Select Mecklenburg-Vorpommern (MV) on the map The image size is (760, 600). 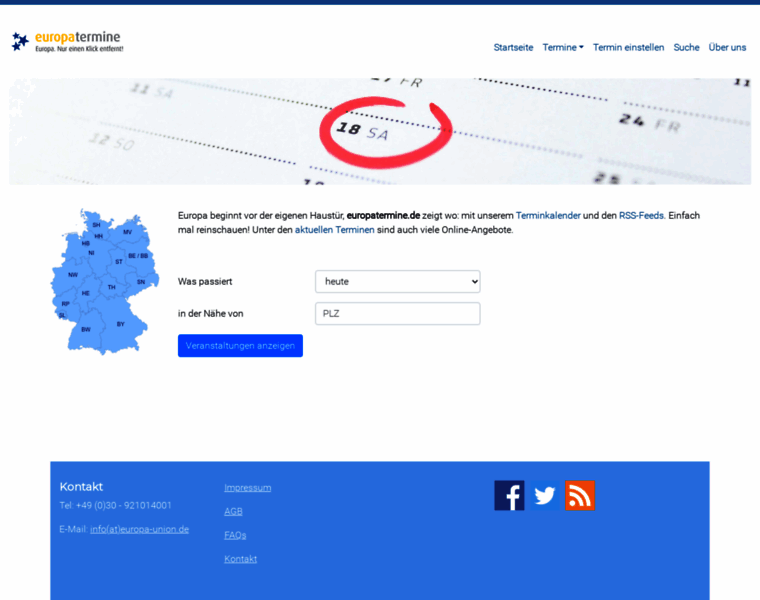(127, 232)
